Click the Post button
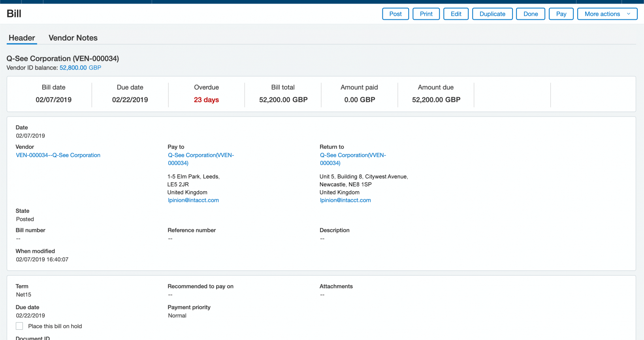 tap(395, 14)
